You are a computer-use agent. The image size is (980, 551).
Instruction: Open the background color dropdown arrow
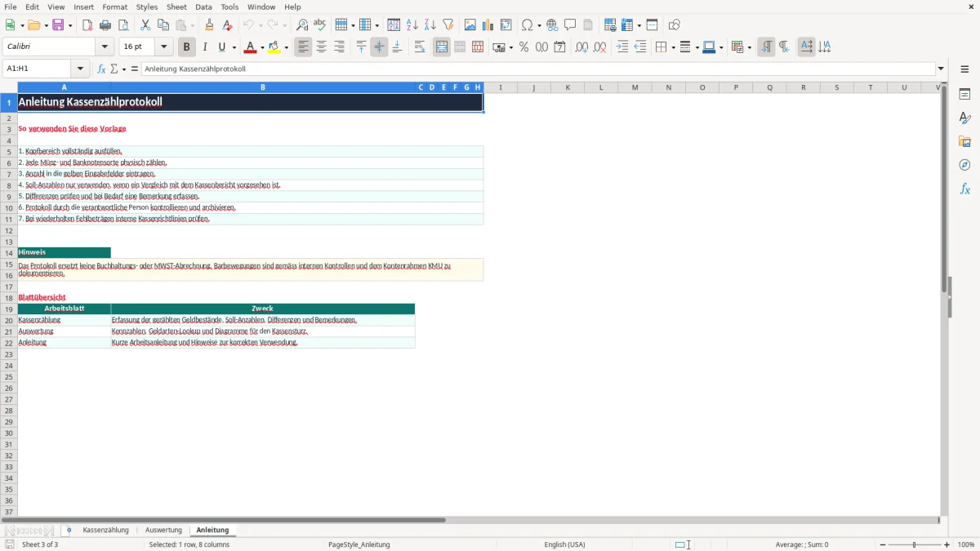[287, 47]
